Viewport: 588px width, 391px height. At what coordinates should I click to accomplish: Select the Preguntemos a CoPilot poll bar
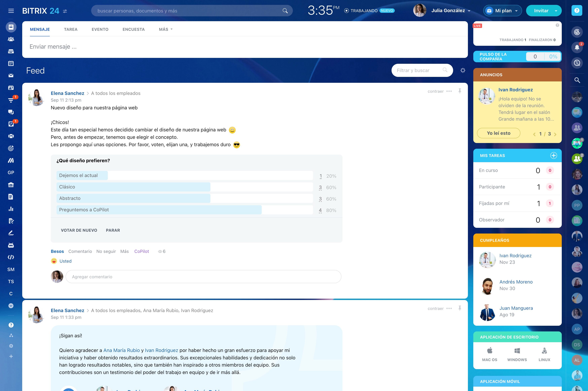click(185, 210)
